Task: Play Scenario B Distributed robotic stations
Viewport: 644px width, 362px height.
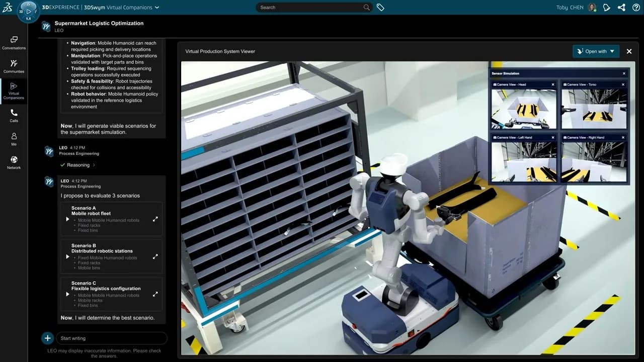Action: pyautogui.click(x=67, y=257)
